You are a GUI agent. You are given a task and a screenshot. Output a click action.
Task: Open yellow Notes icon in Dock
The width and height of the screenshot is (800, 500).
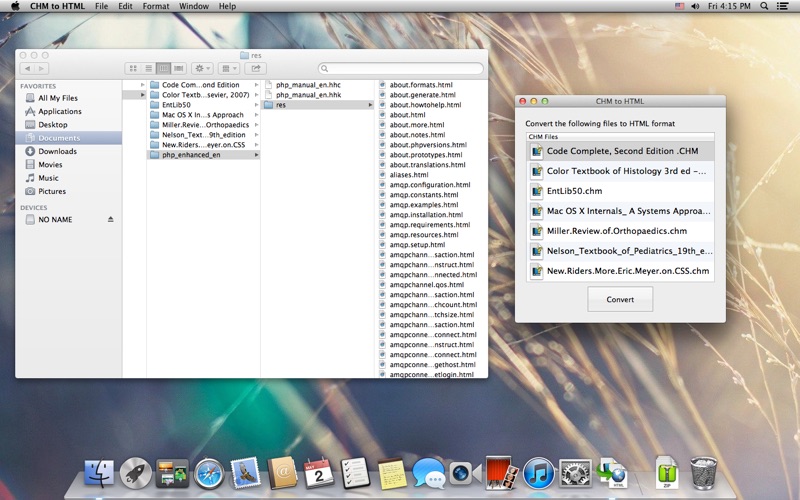point(392,474)
